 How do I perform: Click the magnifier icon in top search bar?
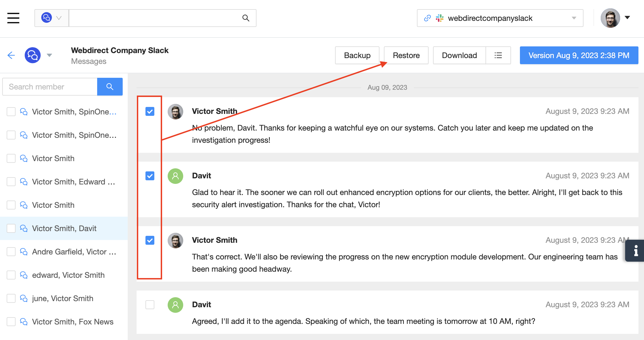(x=246, y=18)
